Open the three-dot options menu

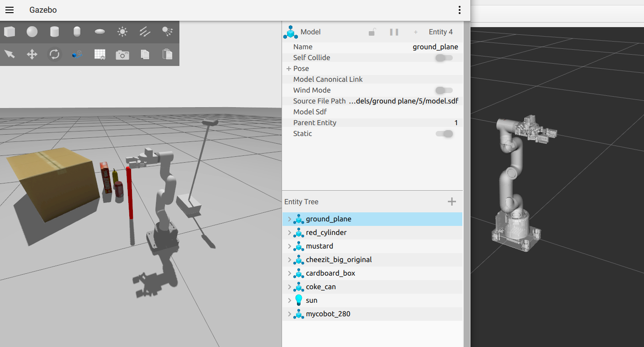(459, 10)
